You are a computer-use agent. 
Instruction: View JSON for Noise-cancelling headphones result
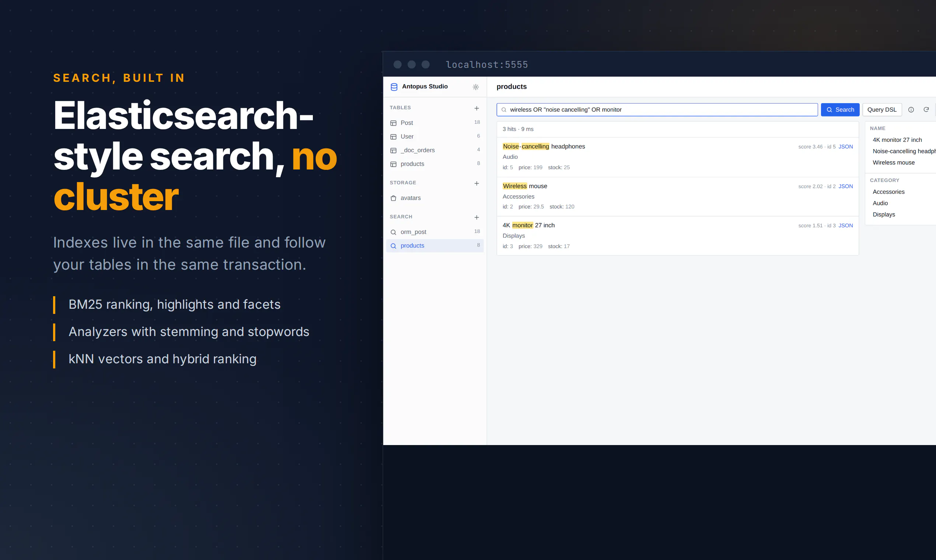tap(845, 146)
